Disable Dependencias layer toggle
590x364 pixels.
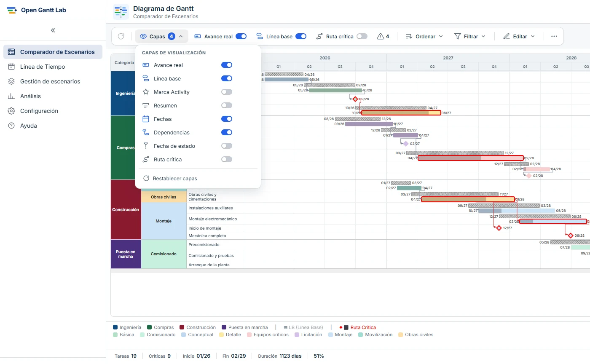click(x=227, y=132)
